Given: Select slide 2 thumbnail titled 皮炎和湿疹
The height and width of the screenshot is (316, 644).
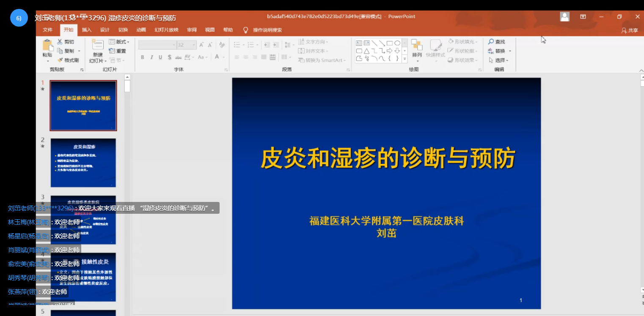Looking at the screenshot, I should [83, 163].
